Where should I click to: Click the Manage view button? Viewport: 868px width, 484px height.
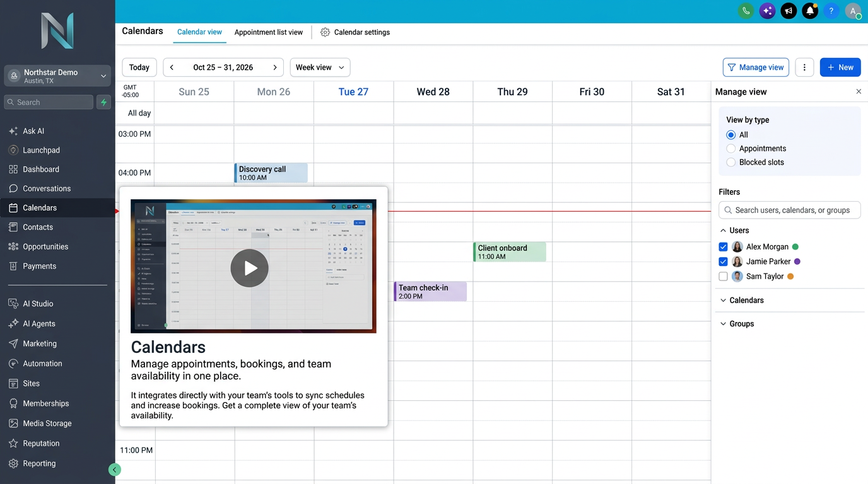(756, 67)
